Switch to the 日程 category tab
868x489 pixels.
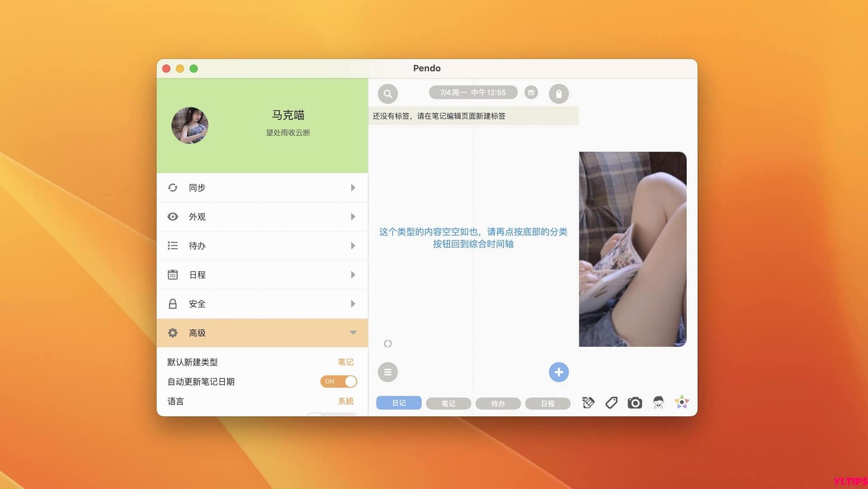tap(547, 403)
